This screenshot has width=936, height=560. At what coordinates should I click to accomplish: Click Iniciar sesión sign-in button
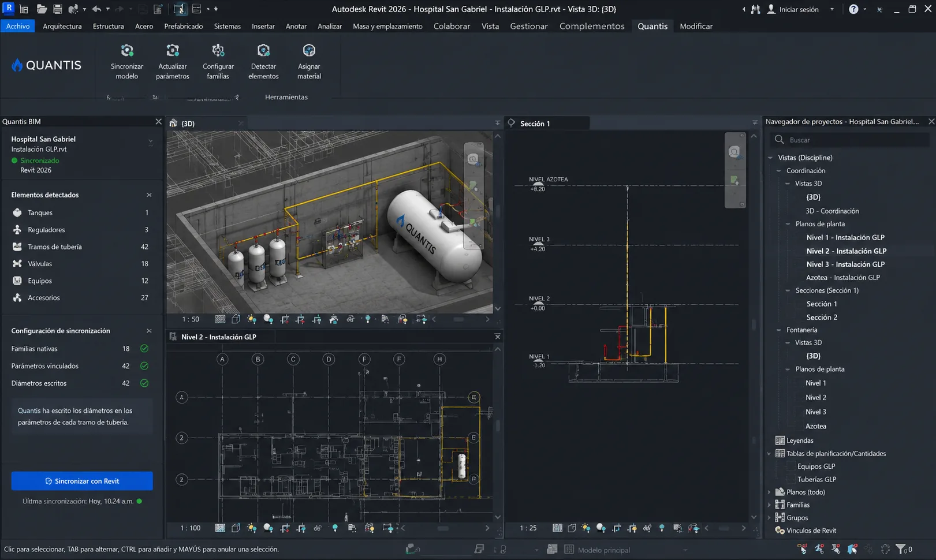point(792,9)
